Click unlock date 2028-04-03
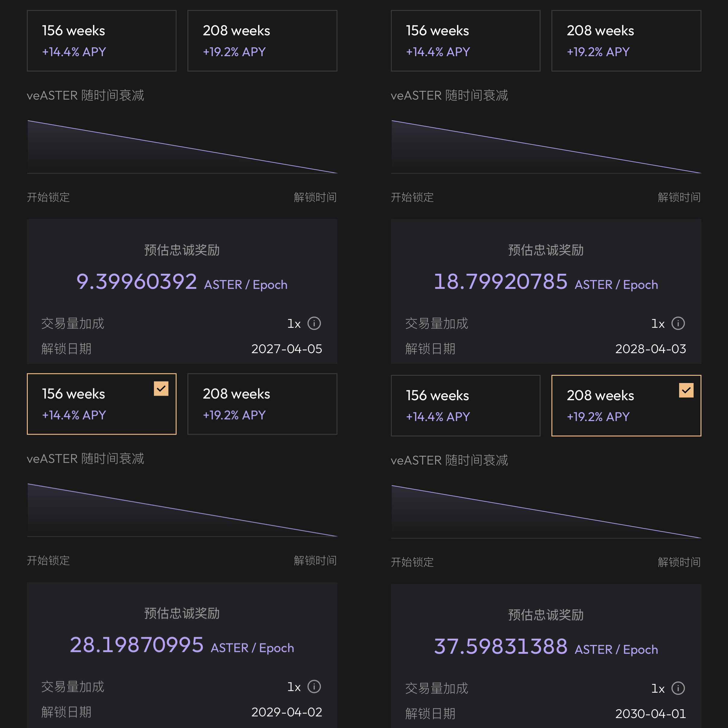Screen dimensions: 728x728 pyautogui.click(x=650, y=349)
